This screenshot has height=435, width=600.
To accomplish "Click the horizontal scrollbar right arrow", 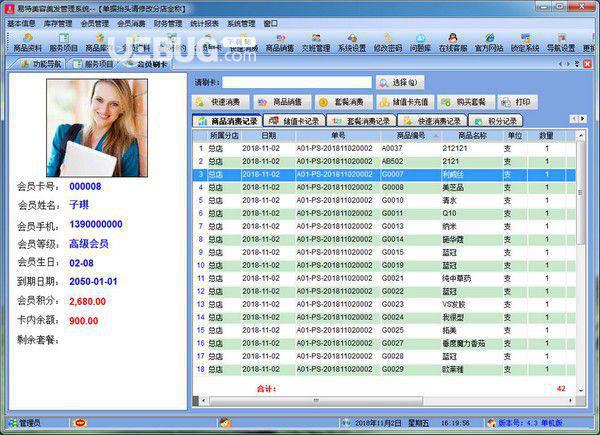I will (571, 401).
